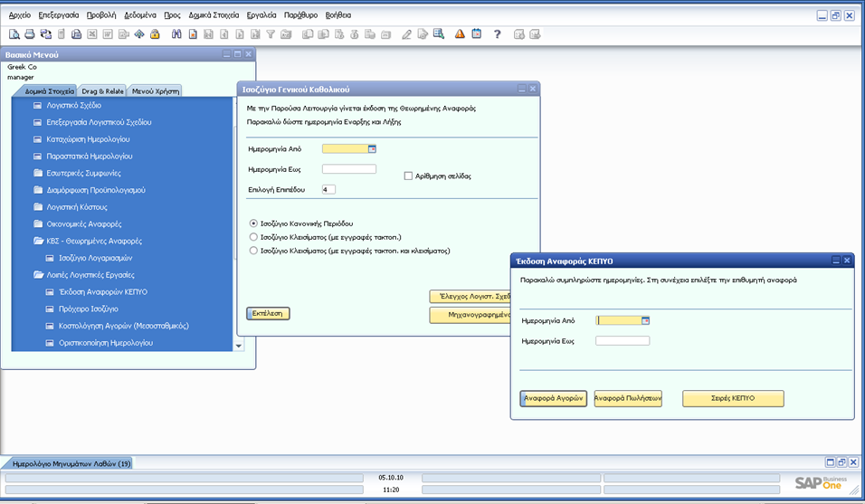865x504 pixels.
Task: Click the Find binoculars icon
Action: [176, 34]
